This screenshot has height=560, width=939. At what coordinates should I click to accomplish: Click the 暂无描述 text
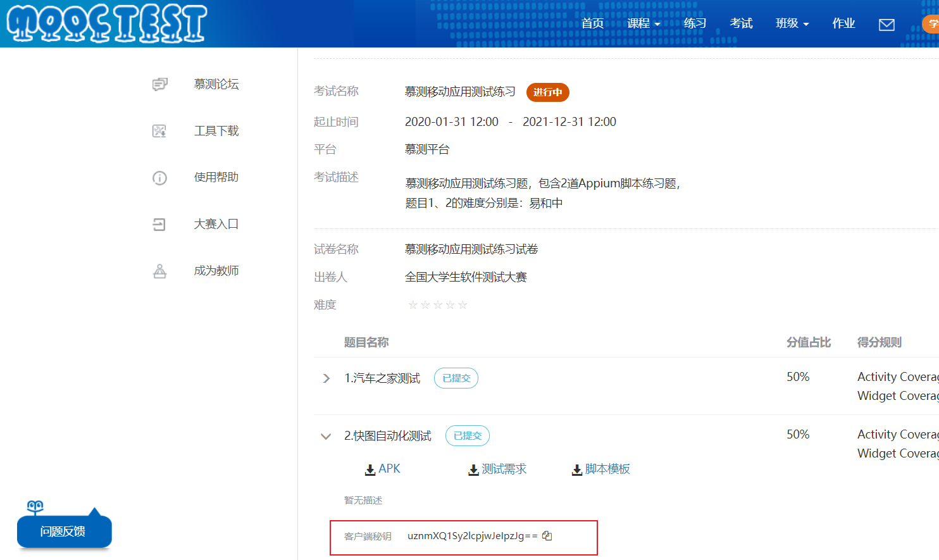coord(363,501)
